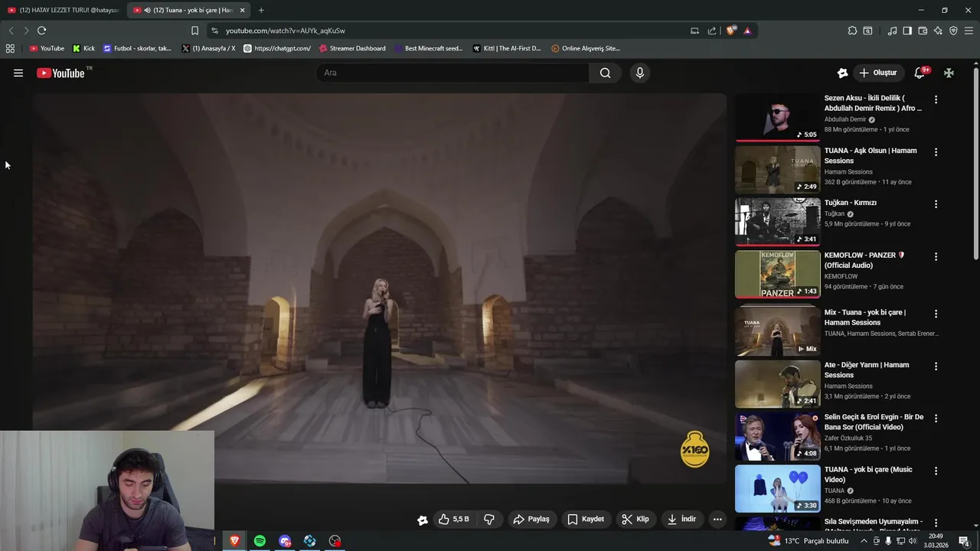Viewport: 980px width, 551px height.
Task: Open TUANA - yok bi çare Music Video thumbnail
Action: [777, 488]
